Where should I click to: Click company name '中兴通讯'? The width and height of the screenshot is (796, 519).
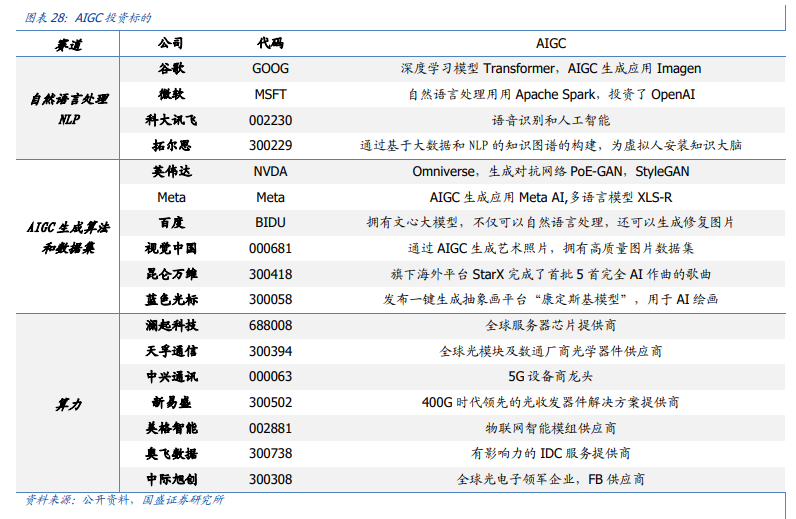[x=171, y=376]
